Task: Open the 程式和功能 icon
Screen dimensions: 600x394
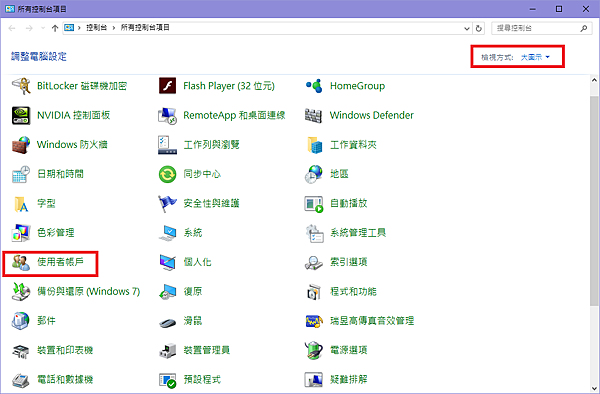Action: [314, 291]
